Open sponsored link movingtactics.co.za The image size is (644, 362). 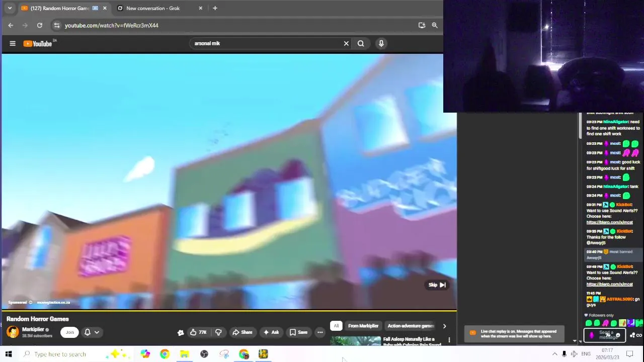tap(53, 302)
